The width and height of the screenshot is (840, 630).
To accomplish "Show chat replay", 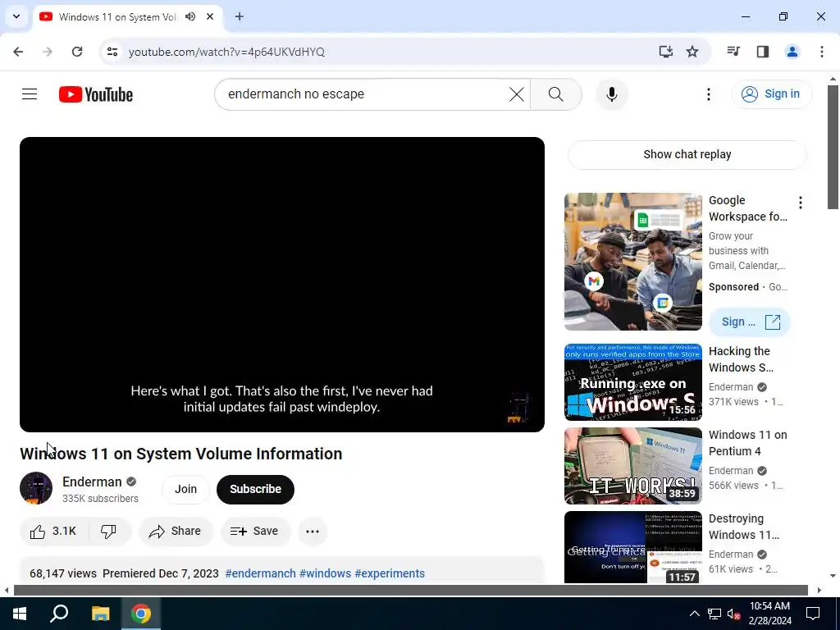I will click(687, 154).
